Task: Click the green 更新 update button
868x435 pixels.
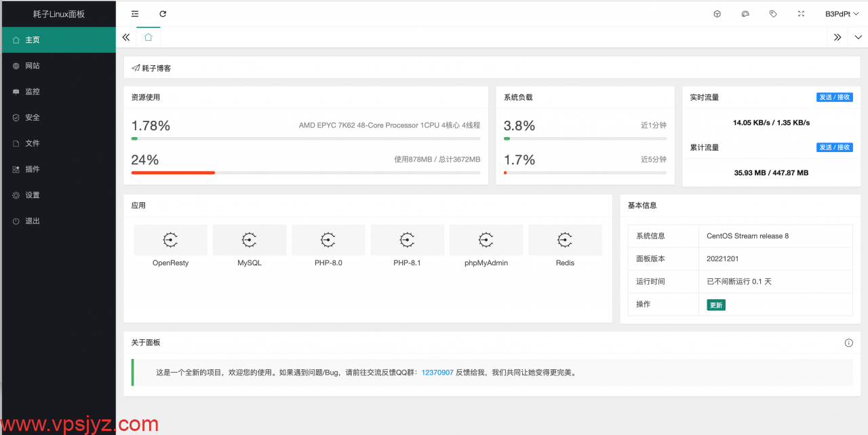Action: point(715,305)
